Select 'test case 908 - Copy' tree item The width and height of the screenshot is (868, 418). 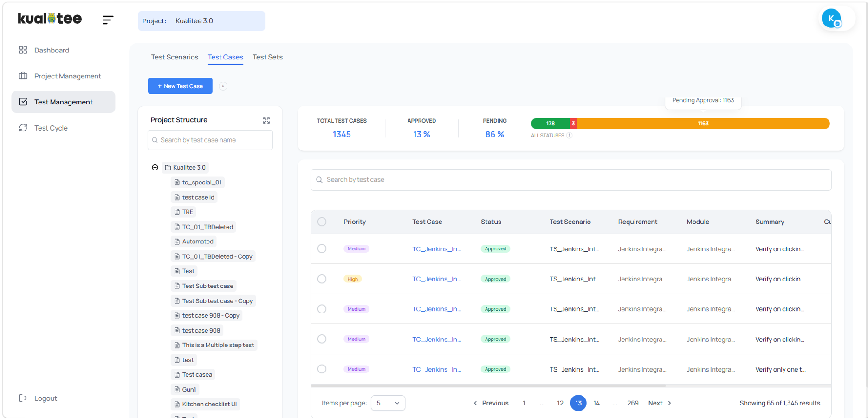point(207,316)
